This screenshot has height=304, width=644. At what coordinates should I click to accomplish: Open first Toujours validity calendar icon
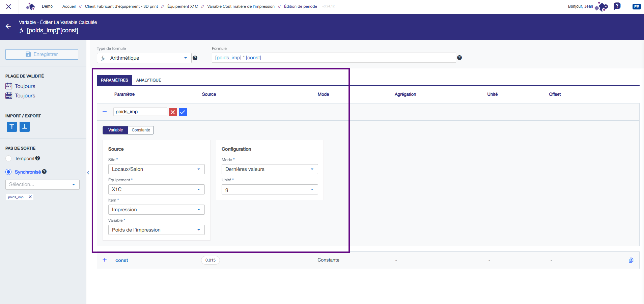(9, 86)
